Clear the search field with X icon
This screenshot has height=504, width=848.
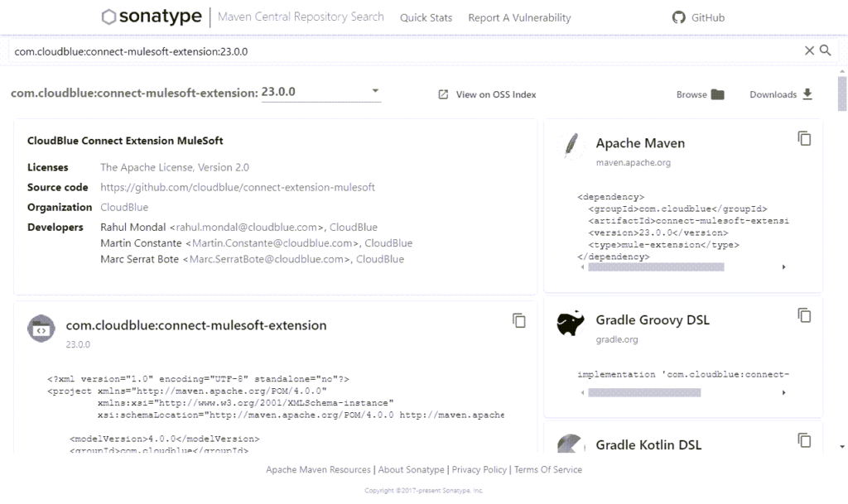pos(809,50)
